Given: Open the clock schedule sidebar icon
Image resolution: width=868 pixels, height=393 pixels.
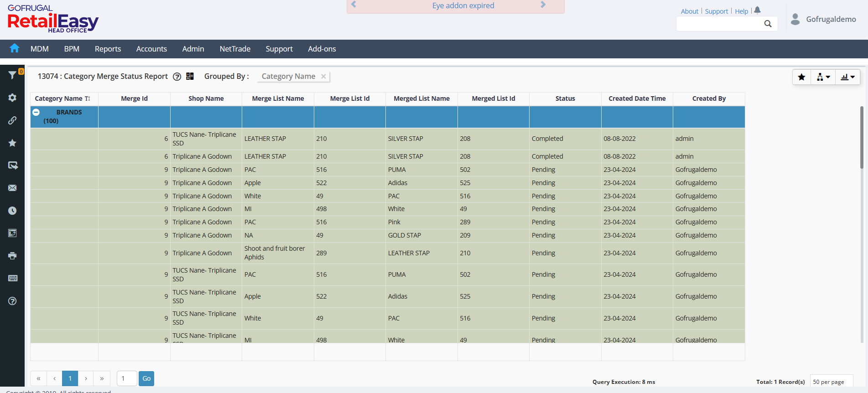Looking at the screenshot, I should coord(12,211).
